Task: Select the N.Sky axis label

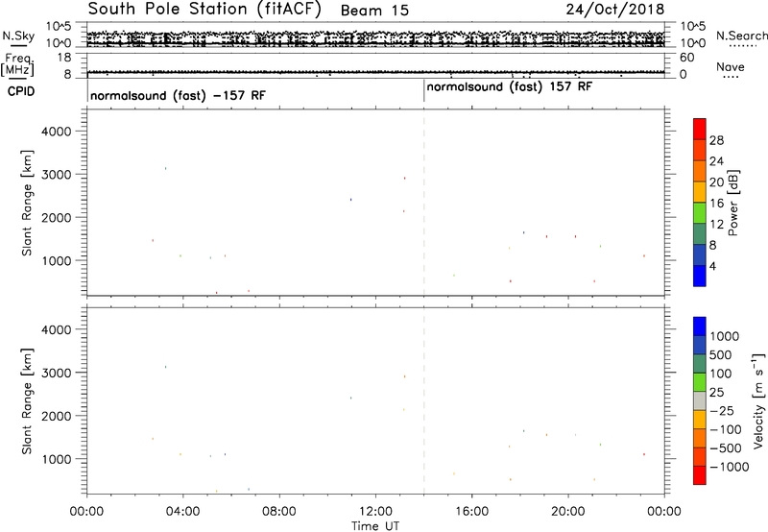Action: [x=18, y=36]
